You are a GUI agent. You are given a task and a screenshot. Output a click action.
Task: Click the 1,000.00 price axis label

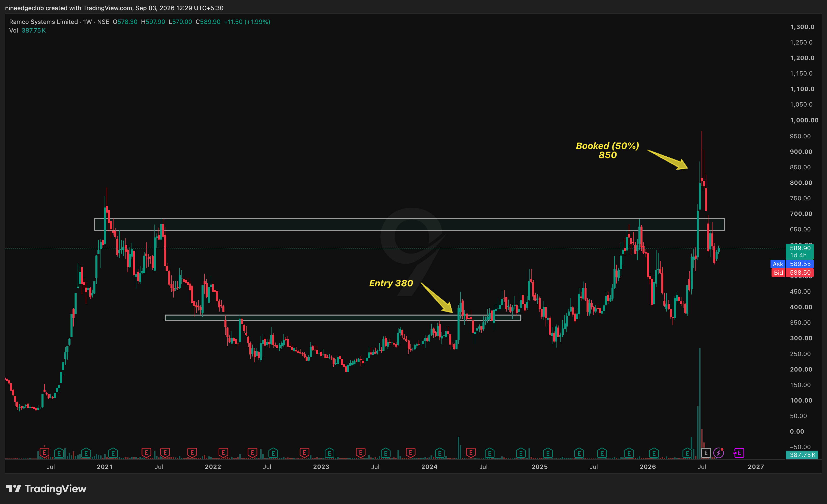(804, 120)
